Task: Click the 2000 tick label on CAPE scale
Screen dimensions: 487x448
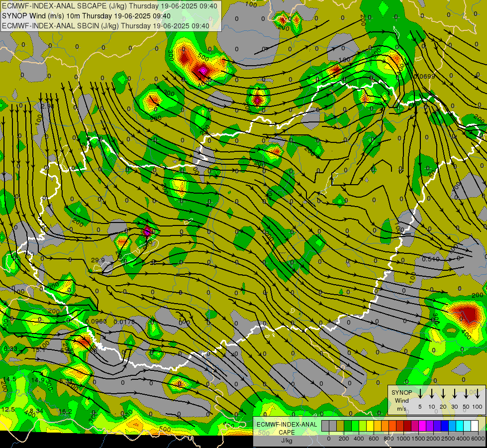Action: tap(433, 439)
